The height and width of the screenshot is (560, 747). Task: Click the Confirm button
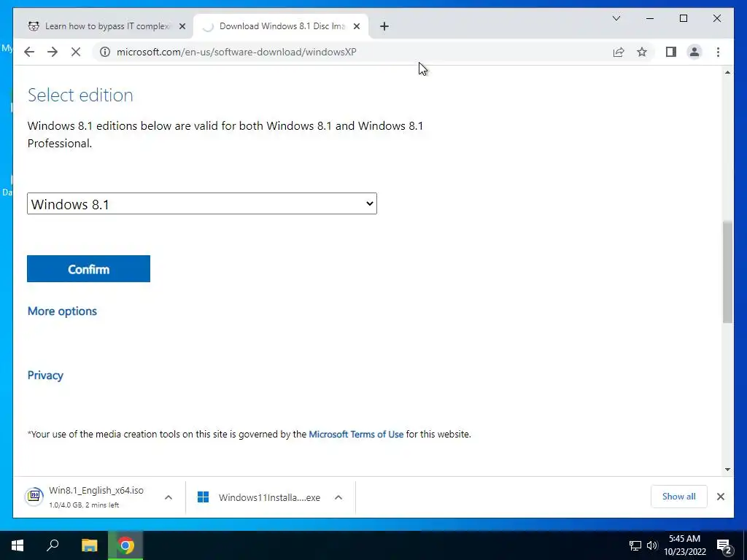(88, 268)
